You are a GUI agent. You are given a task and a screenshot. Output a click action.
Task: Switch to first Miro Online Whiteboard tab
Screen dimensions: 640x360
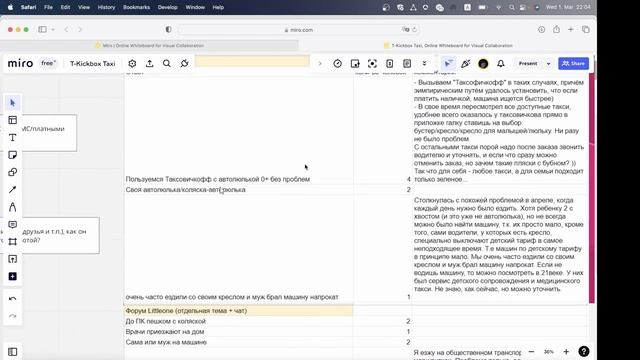[149, 46]
